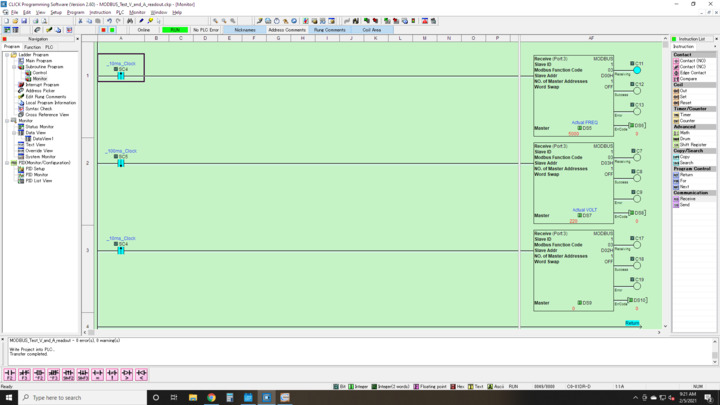Screen dimensions: 720x405
Task: Click the C11 Receiving coil
Action: pyautogui.click(x=637, y=70)
